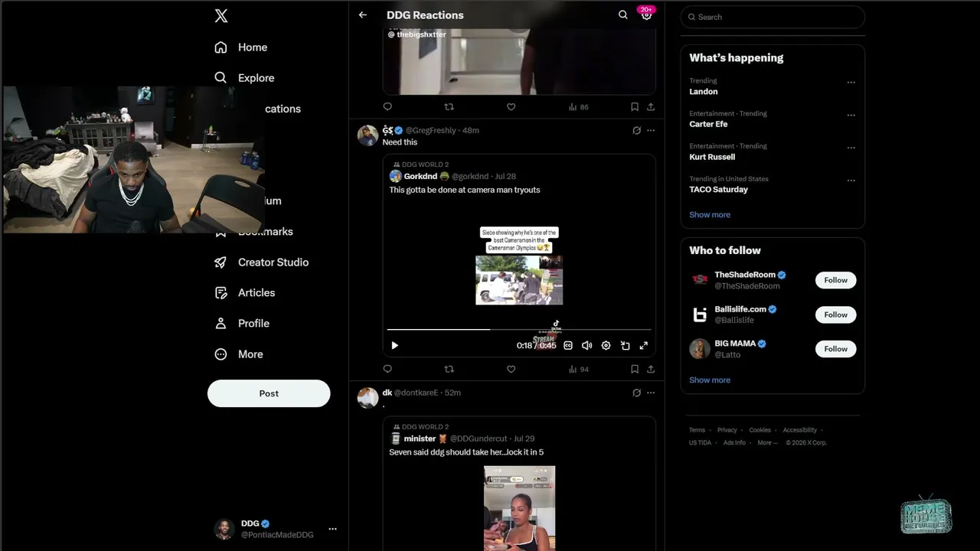Repost the GregFreshly post
Viewport: 980px width, 551px height.
449,369
